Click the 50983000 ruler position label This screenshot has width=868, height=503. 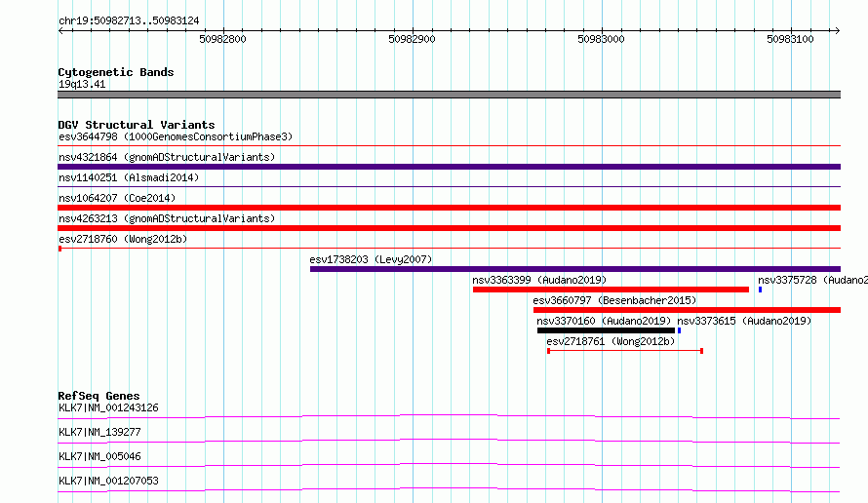601,39
